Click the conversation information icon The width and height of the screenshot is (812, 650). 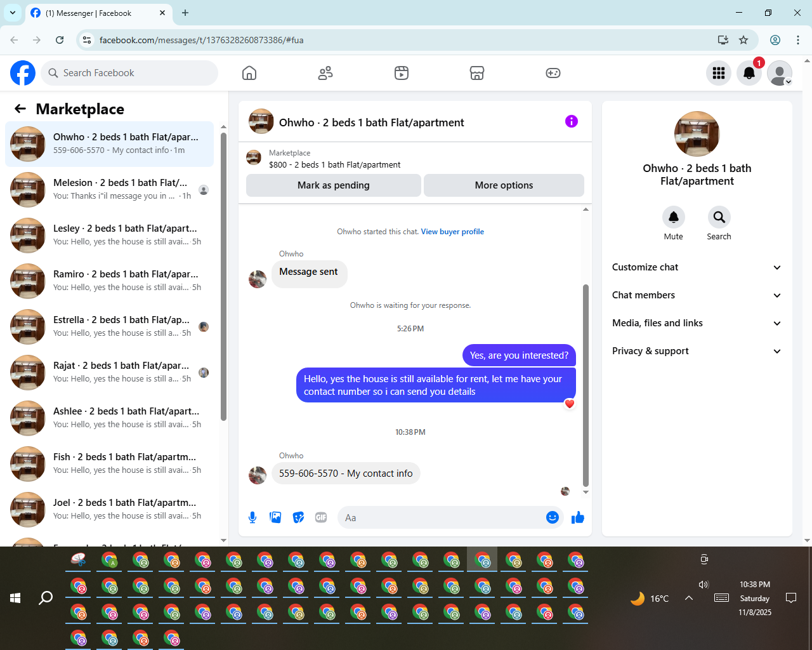(572, 121)
